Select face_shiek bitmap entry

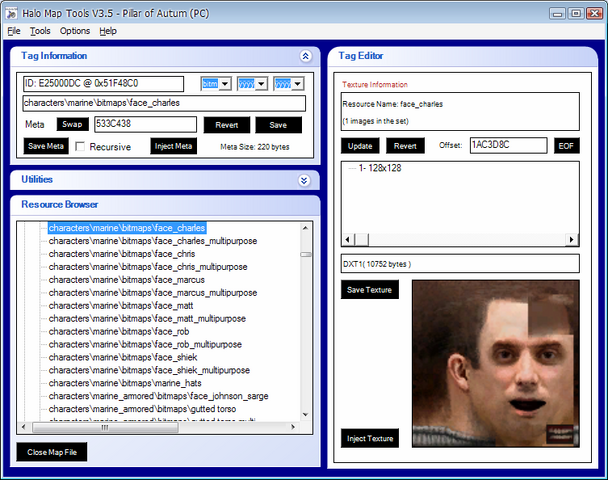(123, 357)
